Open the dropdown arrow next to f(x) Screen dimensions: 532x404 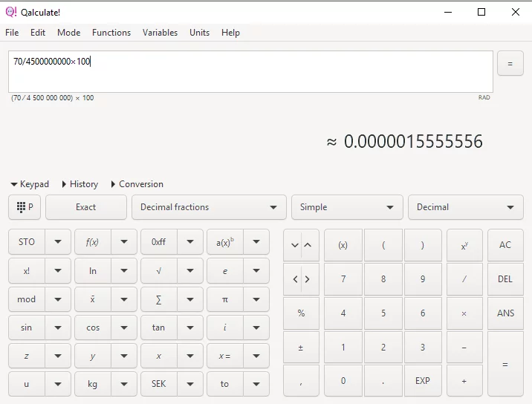tap(124, 242)
